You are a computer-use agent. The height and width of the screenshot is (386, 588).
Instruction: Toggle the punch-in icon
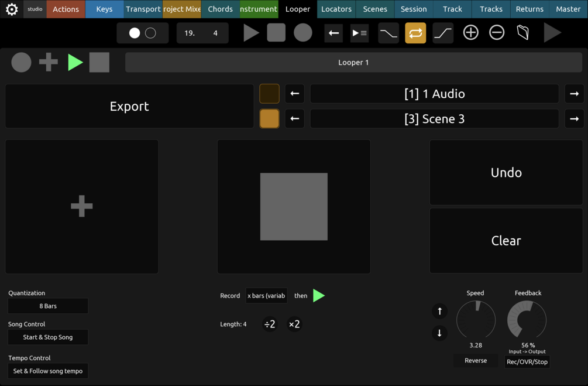(388, 33)
